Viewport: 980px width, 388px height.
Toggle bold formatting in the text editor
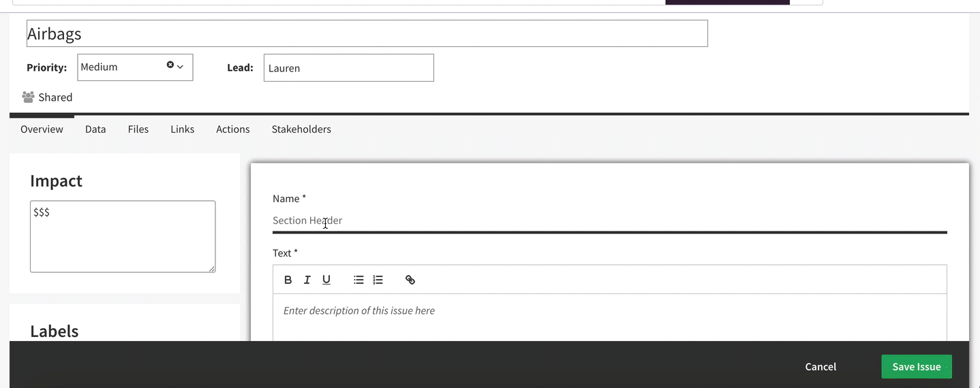(288, 280)
